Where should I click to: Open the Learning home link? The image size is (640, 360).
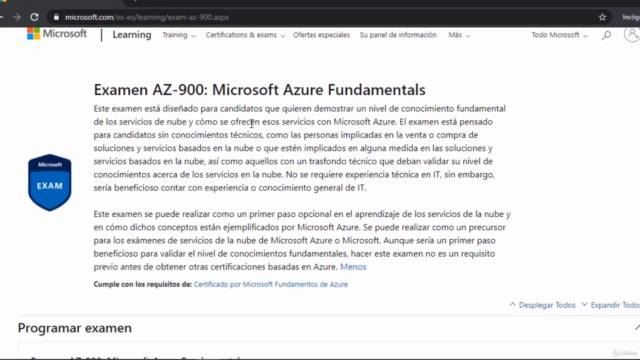132,35
